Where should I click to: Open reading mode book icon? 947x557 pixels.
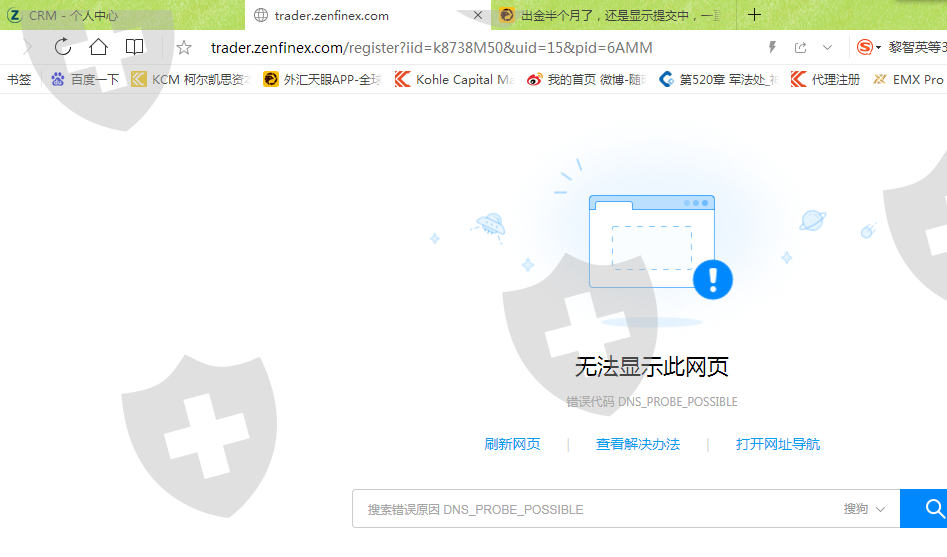pos(134,47)
